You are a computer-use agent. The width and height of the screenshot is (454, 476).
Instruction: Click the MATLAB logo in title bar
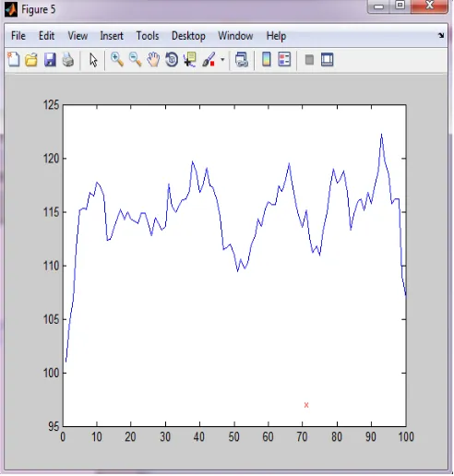[x=11, y=9]
